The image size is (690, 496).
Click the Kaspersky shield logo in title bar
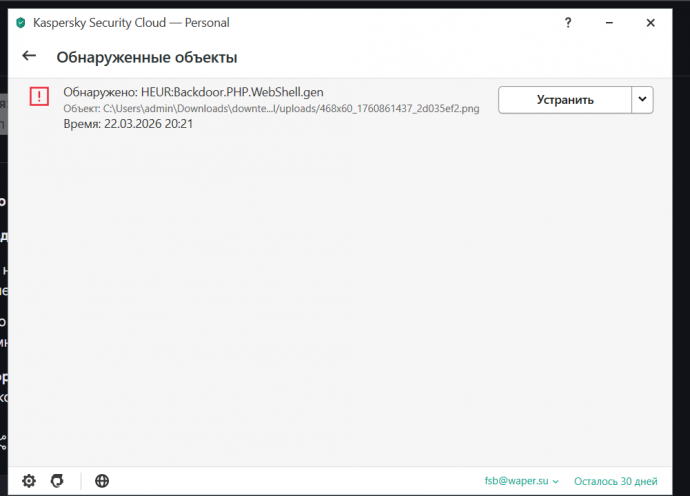[21, 21]
